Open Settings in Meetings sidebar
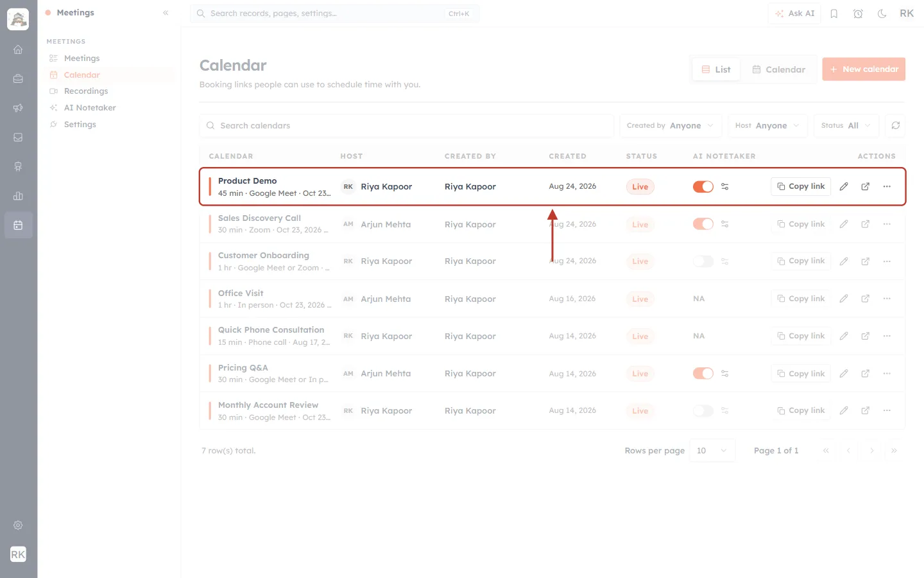Viewport: 924px width, 578px height. pyautogui.click(x=80, y=125)
